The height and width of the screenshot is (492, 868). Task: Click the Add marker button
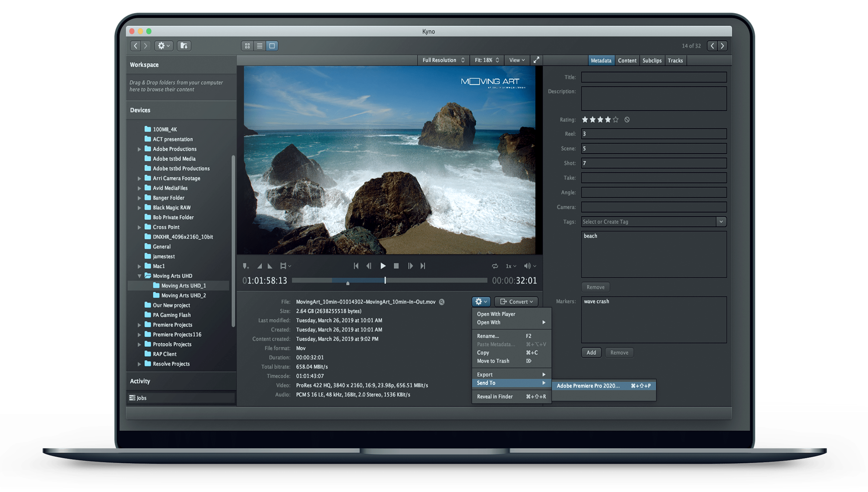(591, 353)
